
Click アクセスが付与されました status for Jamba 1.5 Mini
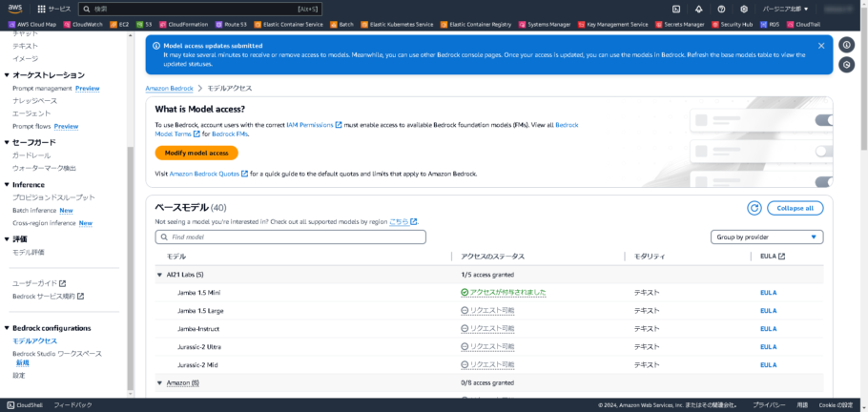504,293
